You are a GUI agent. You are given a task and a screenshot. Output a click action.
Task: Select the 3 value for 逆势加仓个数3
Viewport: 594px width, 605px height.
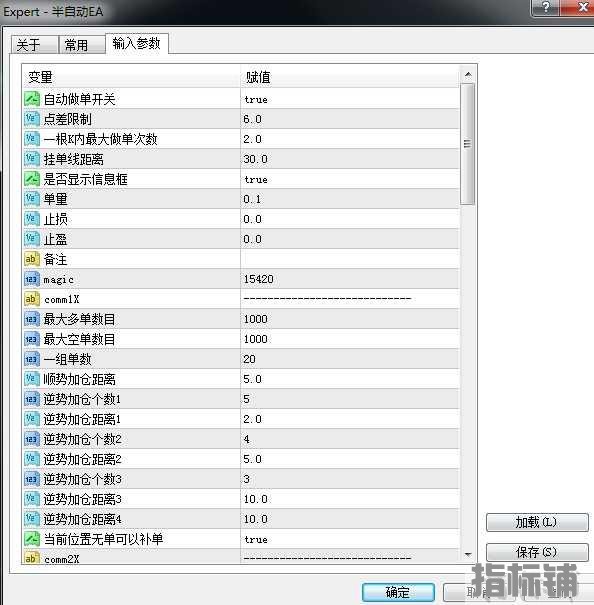coord(247,480)
